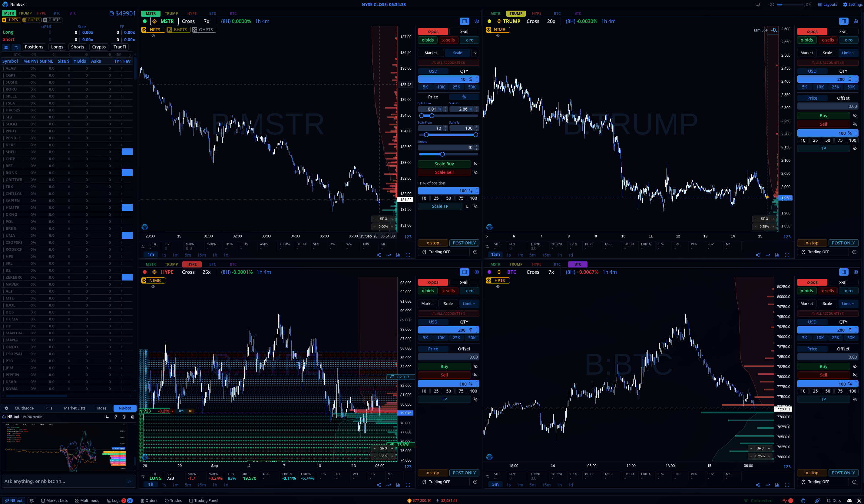
Task: Open the Discord icon in status bar
Action: click(x=849, y=501)
